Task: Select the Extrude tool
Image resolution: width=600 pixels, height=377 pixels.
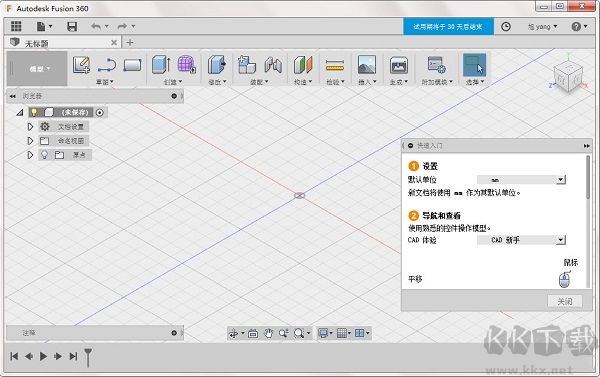Action: coord(161,64)
